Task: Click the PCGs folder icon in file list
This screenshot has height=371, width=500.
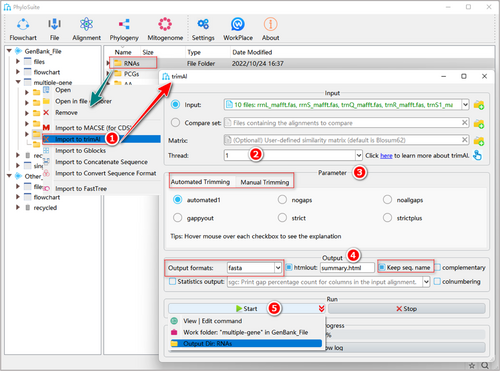Action: click(118, 74)
